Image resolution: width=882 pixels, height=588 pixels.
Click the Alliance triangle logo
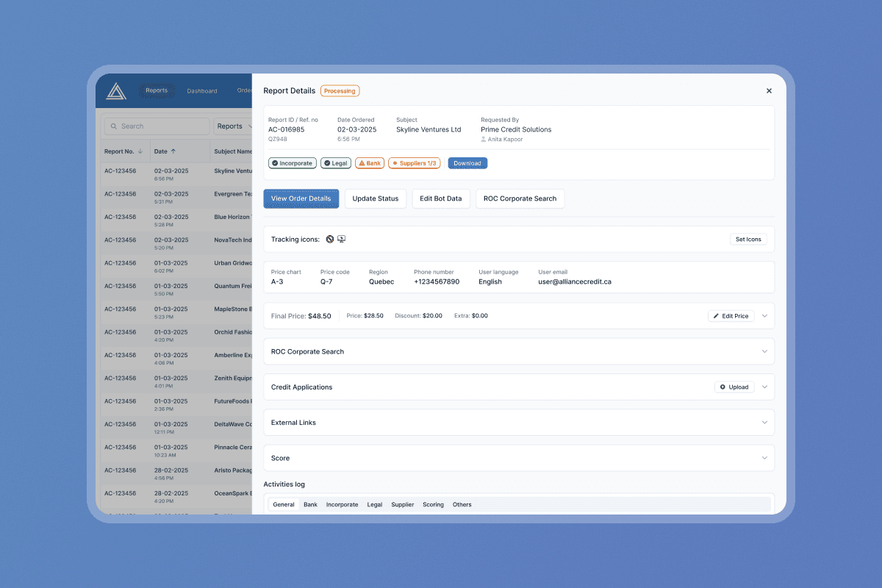(x=116, y=91)
